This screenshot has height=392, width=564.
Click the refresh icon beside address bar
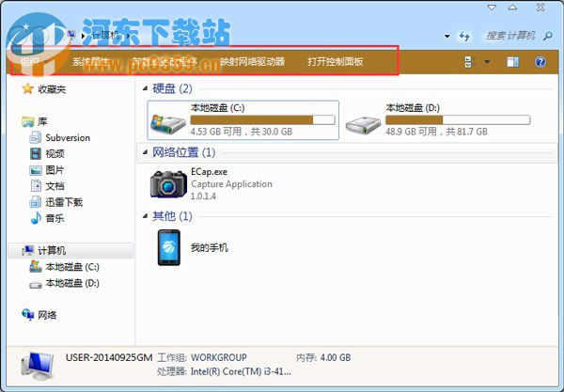click(464, 36)
